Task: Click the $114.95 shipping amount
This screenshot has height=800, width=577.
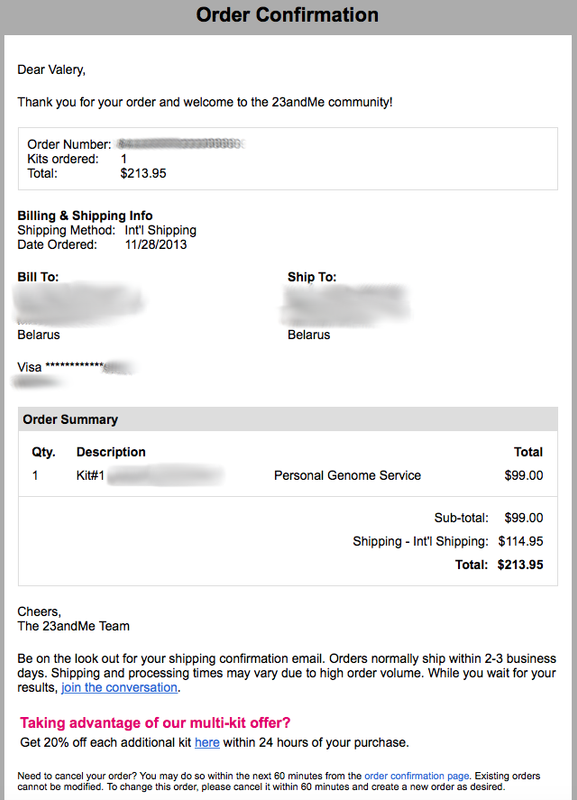Action: (x=521, y=541)
